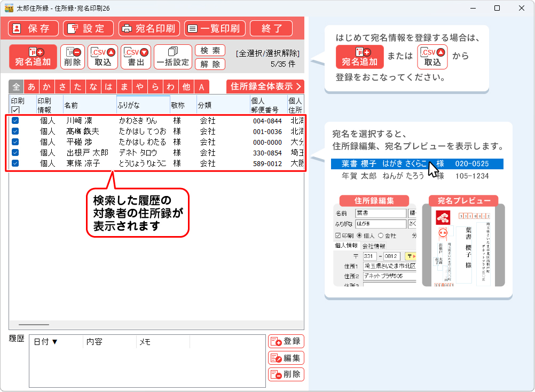This screenshot has height=392, width=535.
Task: Switch to the 全 tab
Action: pyautogui.click(x=16, y=87)
